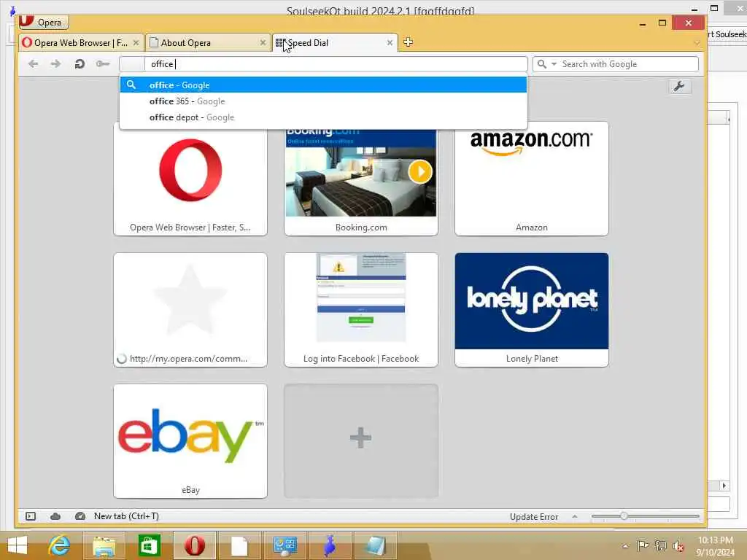Open the notepad-like taskbar icon
747x560 pixels.
[x=376, y=545]
